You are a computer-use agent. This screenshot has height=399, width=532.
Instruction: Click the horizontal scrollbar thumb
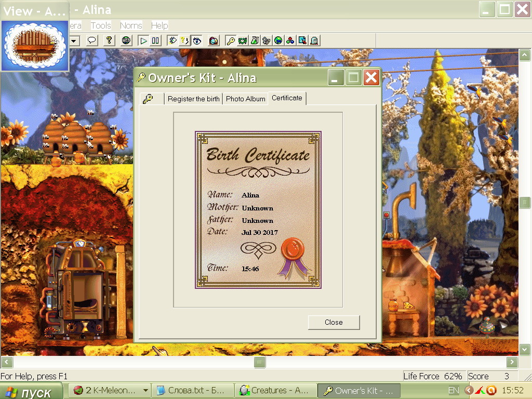[x=260, y=362]
